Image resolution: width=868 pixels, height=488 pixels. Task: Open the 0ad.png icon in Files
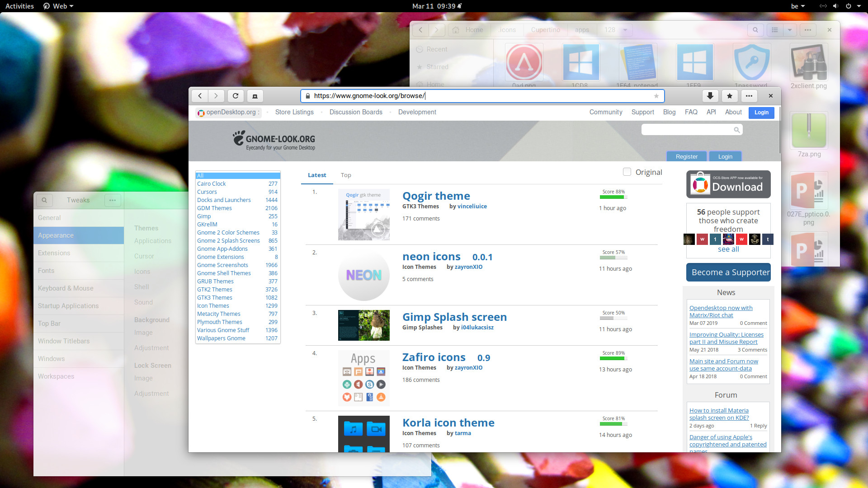pos(524,62)
